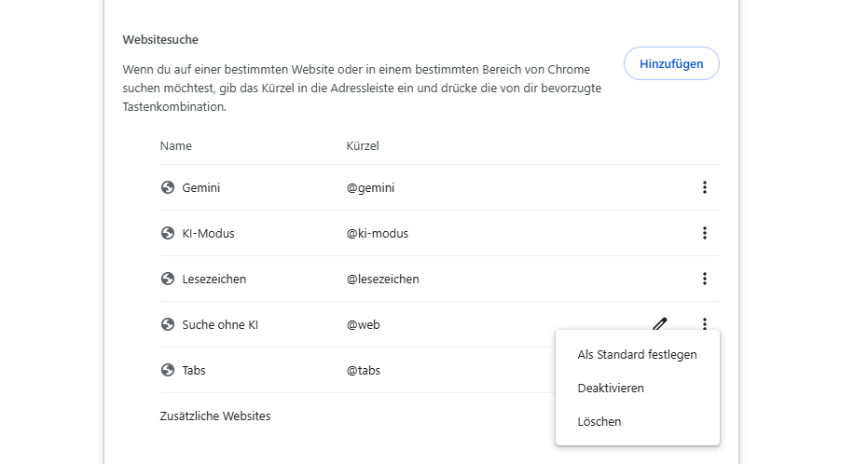
Task: Click the @gemini shortcut entry
Action: [x=370, y=188]
